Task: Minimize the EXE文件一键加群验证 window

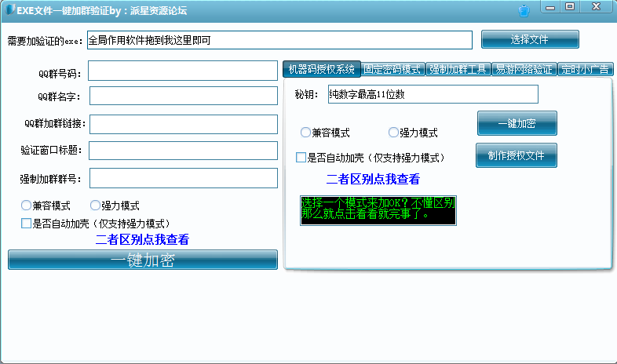Action: (x=550, y=7)
